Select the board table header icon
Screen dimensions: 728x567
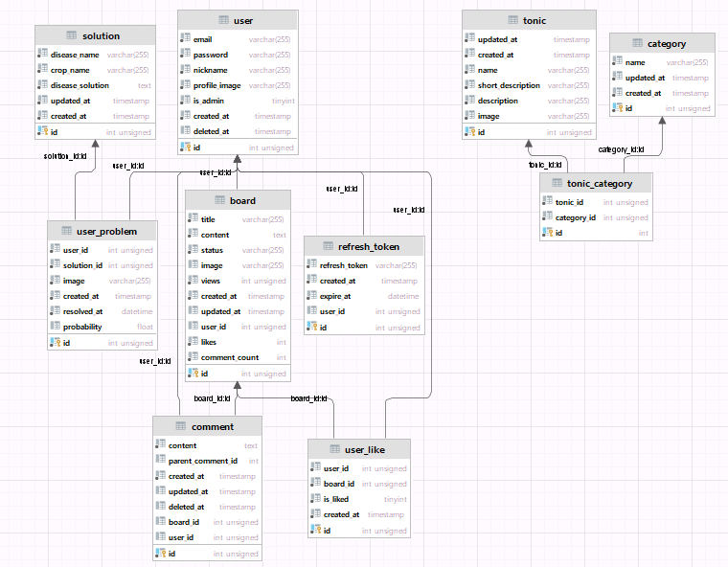click(219, 200)
